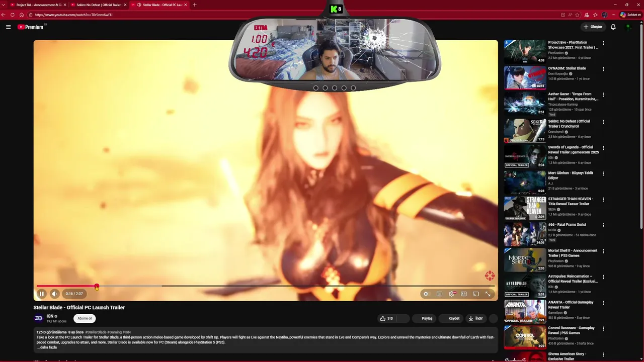Click the red progress bar scrubber handle

[x=97, y=287]
